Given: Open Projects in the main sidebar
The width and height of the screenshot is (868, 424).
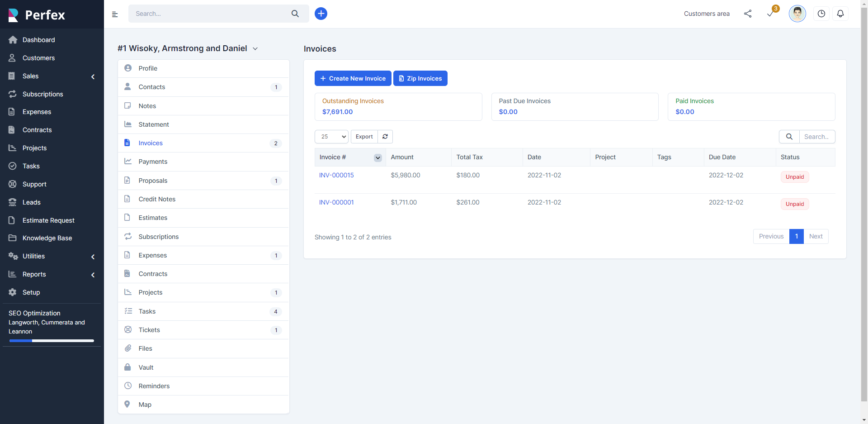Looking at the screenshot, I should (x=52, y=148).
